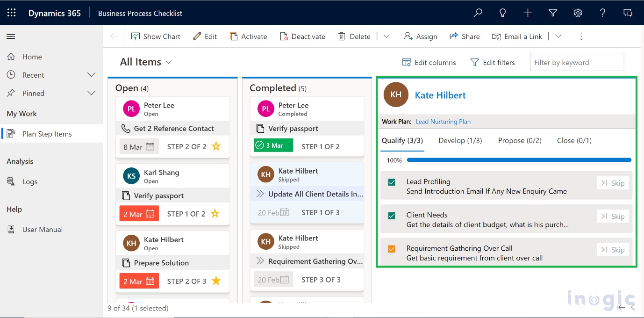Image resolution: width=644 pixels, height=318 pixels.
Task: Click the help question mark icon
Action: 603,13
